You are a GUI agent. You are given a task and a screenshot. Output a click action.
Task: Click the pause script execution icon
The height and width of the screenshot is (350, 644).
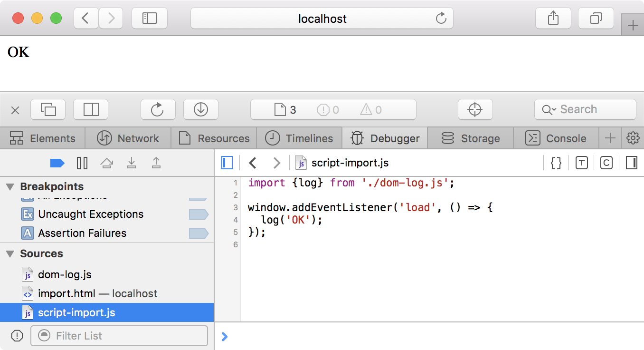tap(82, 164)
